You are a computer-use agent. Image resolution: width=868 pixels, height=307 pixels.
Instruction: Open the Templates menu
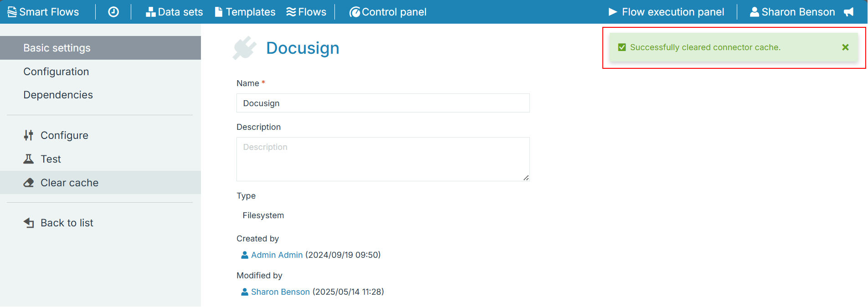click(245, 12)
